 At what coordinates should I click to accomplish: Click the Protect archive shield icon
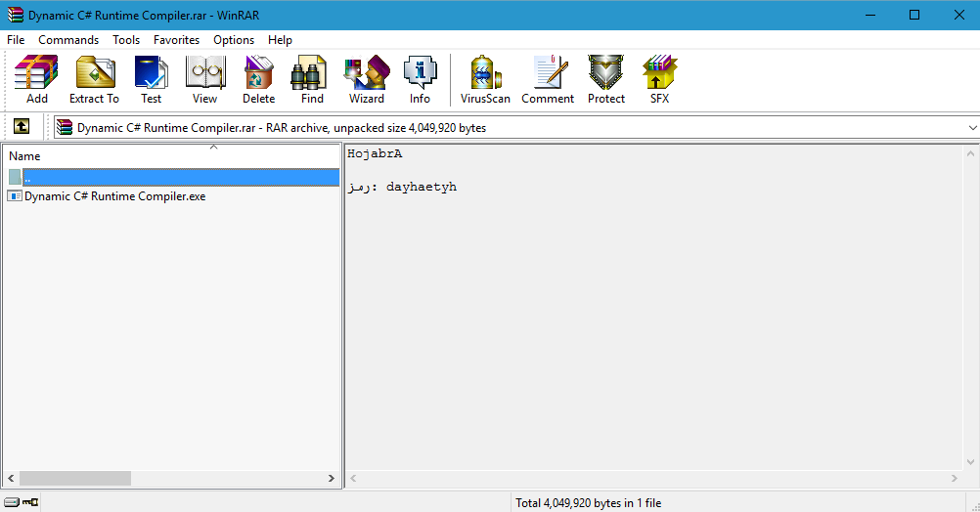pos(606,78)
